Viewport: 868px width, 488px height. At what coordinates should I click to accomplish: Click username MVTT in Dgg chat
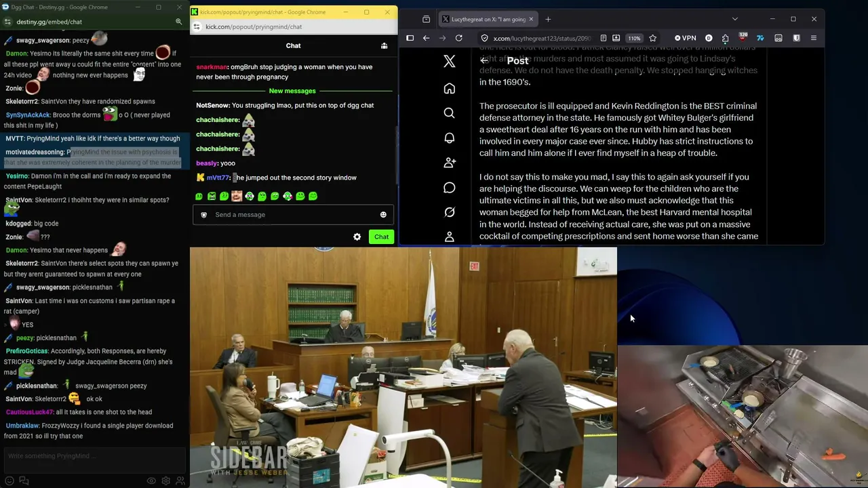pos(14,138)
